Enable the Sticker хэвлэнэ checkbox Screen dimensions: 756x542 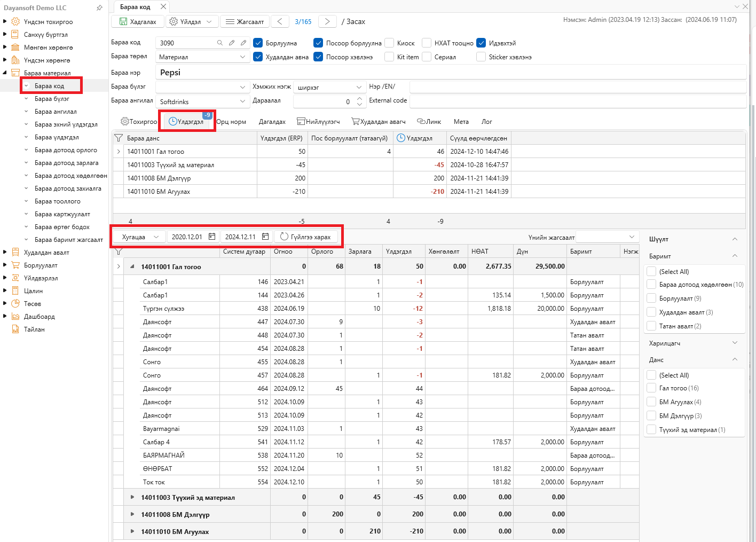(x=481, y=57)
